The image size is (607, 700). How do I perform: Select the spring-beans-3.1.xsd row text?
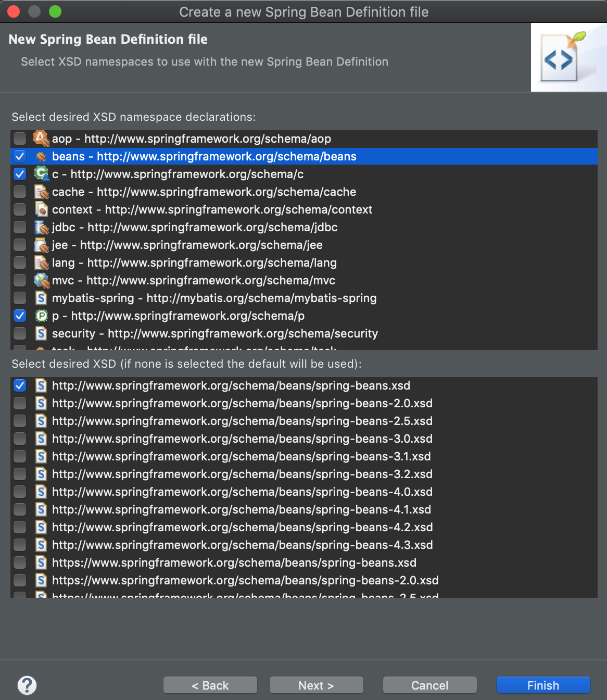pos(242,456)
